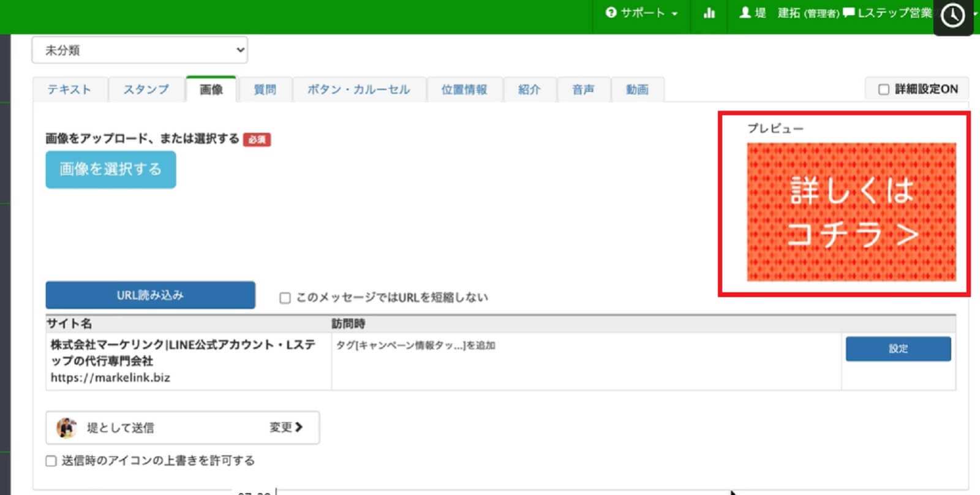Click the URL読み込み button
Screen dimensions: 980x495
[x=150, y=295]
